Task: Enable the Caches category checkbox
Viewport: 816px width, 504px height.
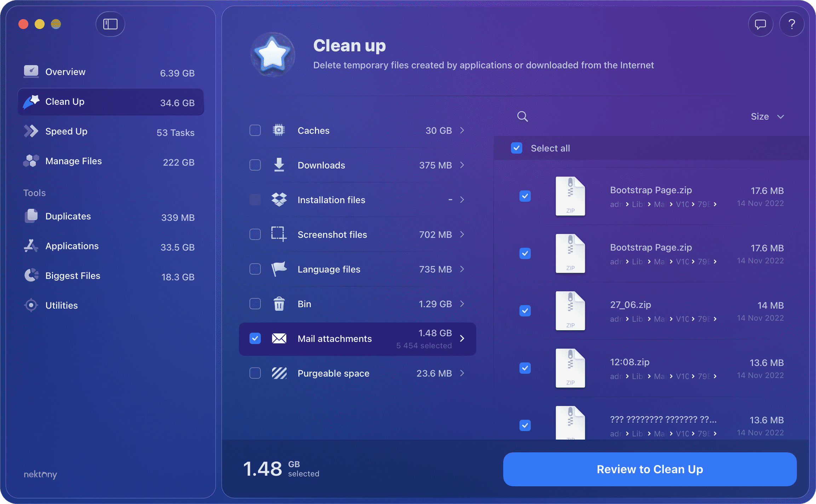Action: pos(255,130)
